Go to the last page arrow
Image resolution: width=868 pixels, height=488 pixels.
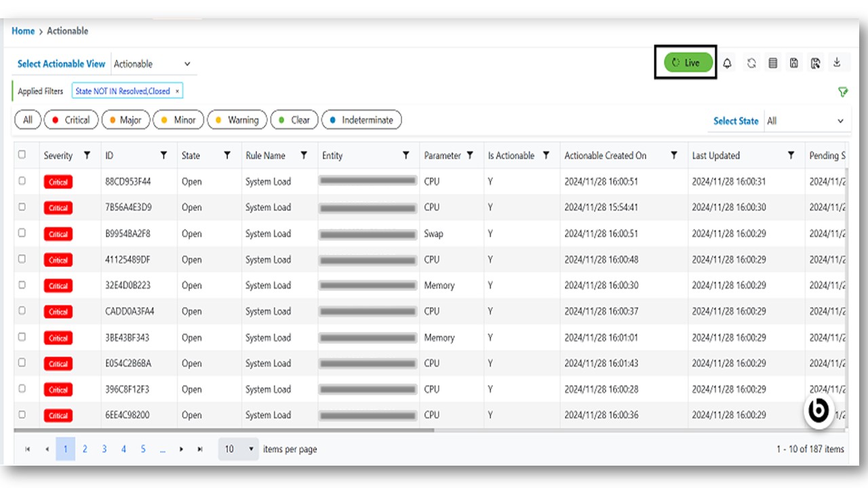pos(200,449)
